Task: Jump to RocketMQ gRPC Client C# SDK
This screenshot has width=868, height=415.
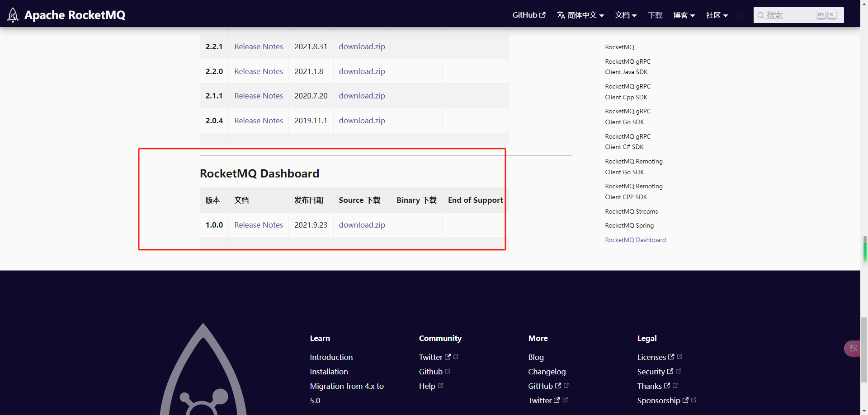Action: pyautogui.click(x=628, y=142)
